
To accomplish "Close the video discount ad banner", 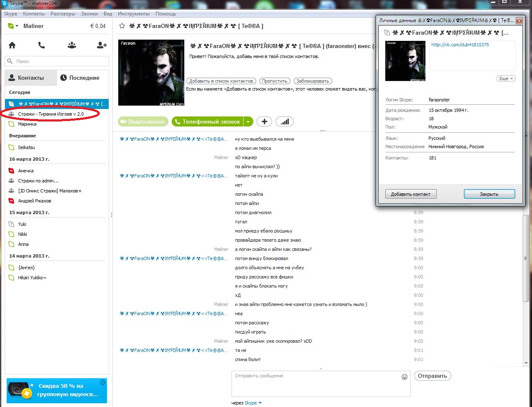I will (103, 382).
